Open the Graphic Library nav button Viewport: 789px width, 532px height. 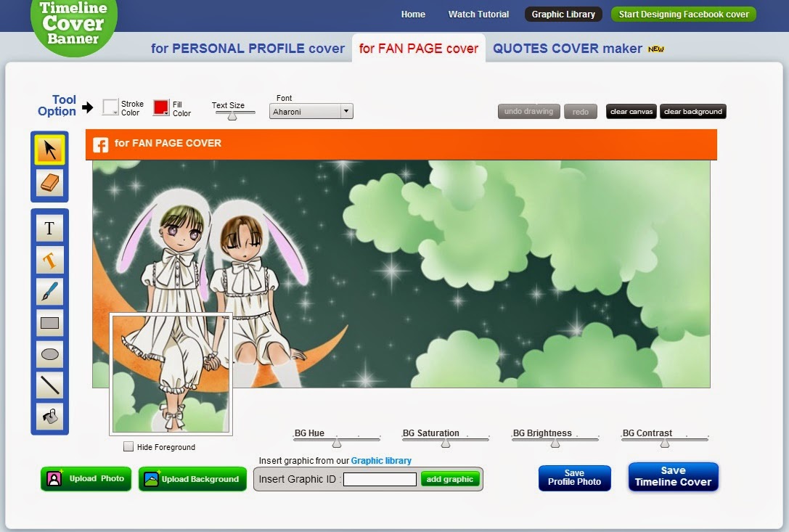[x=563, y=14]
